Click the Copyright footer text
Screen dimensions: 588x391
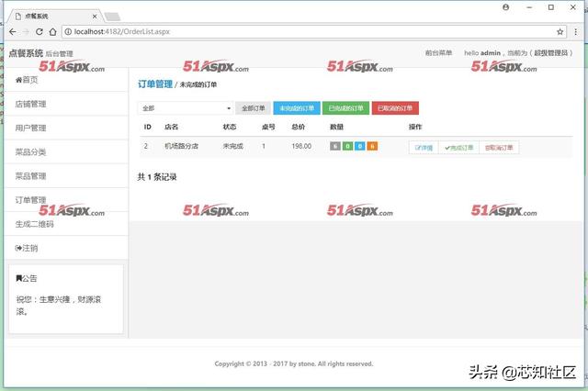tap(294, 363)
